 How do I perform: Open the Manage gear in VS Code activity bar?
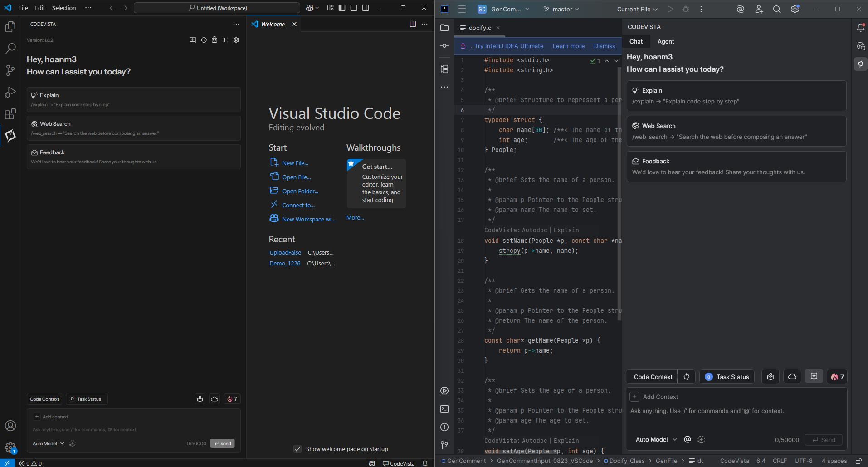click(10, 447)
